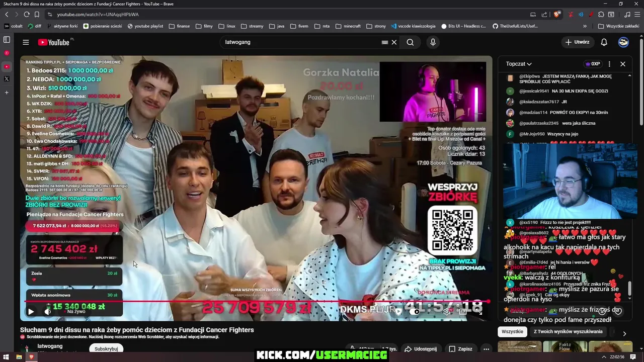Start voice search with the microphone

coord(433,42)
